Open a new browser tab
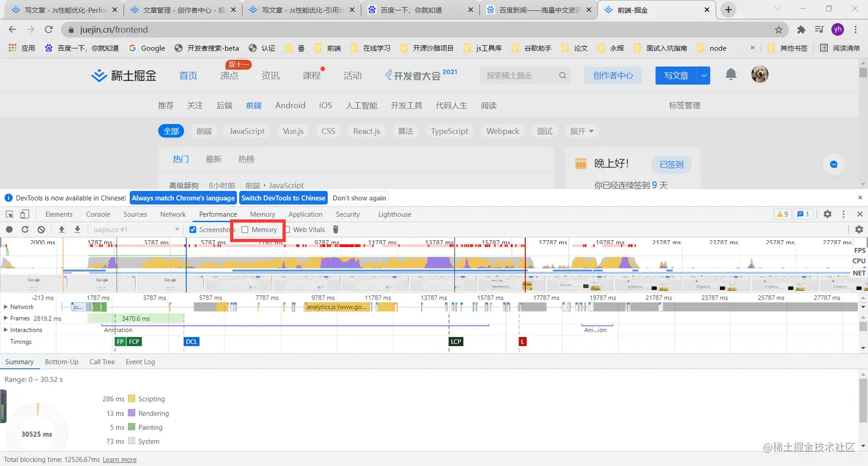 pyautogui.click(x=728, y=9)
